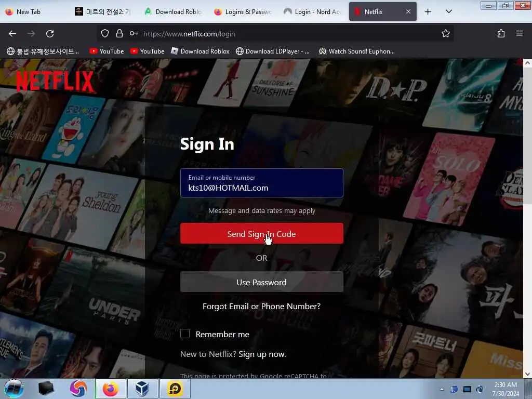Open the swirl browser taskbar icon
The image size is (532, 399).
78,389
